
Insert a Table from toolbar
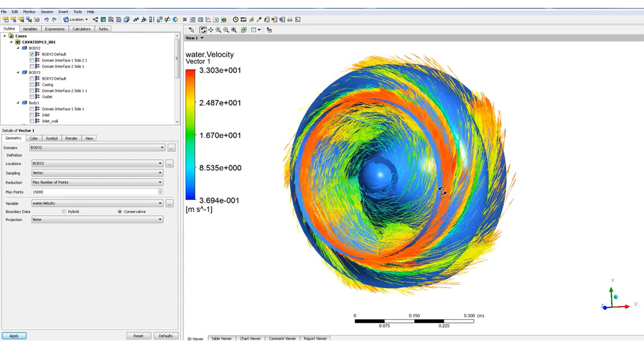pos(200,20)
